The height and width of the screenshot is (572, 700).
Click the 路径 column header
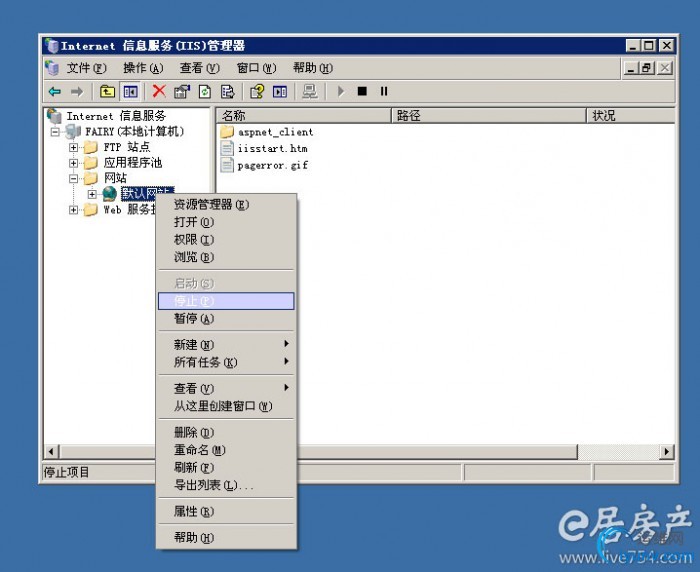[489, 116]
